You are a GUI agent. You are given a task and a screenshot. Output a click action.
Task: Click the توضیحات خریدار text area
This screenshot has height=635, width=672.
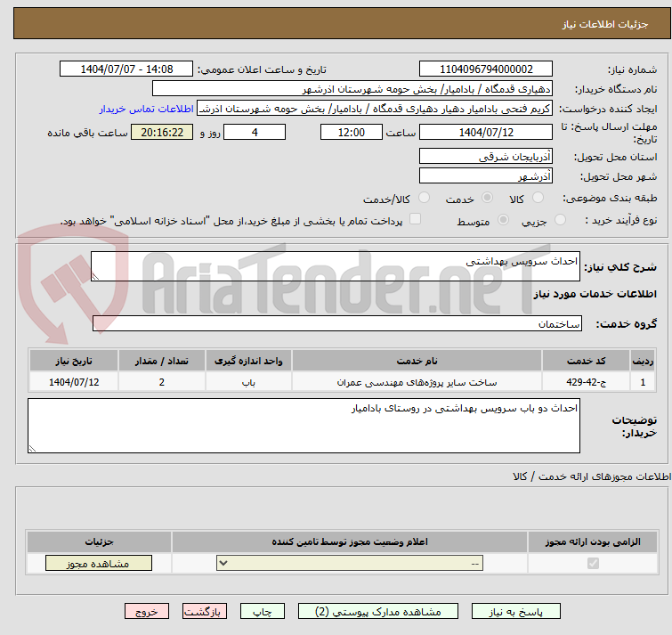tap(304, 426)
